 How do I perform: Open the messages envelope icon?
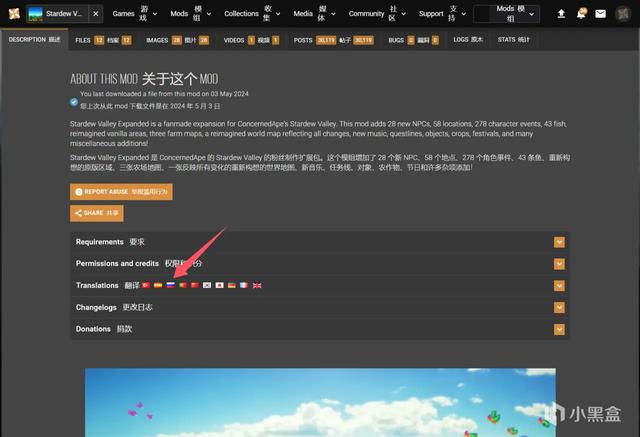pos(600,14)
